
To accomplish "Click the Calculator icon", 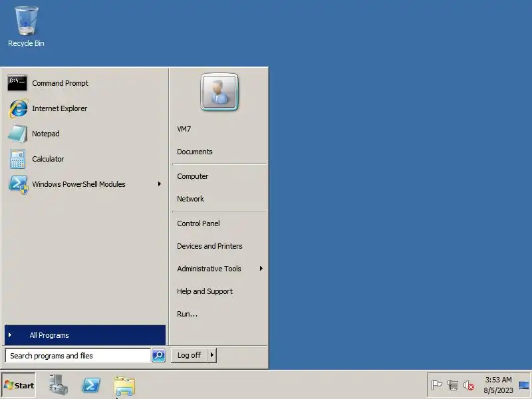I will (x=18, y=159).
